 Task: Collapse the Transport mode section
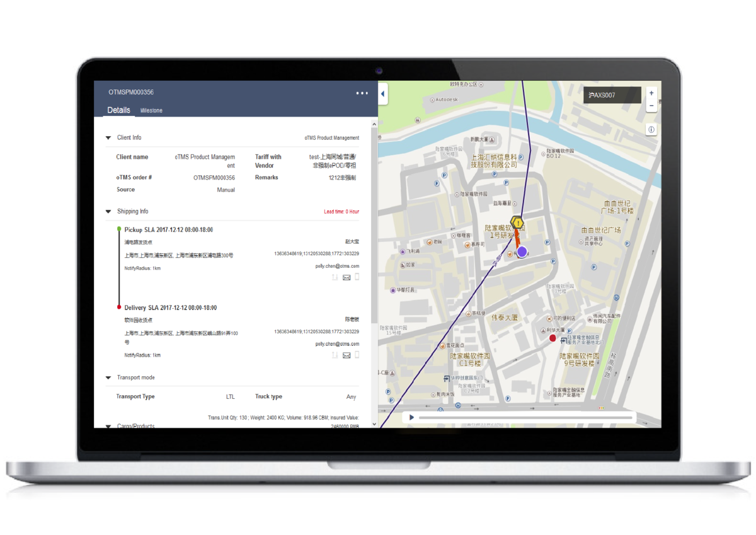tap(108, 378)
